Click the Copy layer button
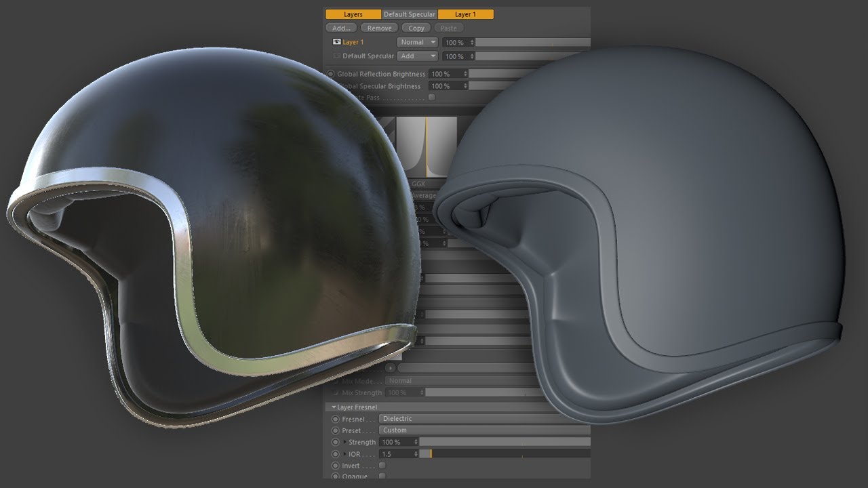 (x=416, y=28)
